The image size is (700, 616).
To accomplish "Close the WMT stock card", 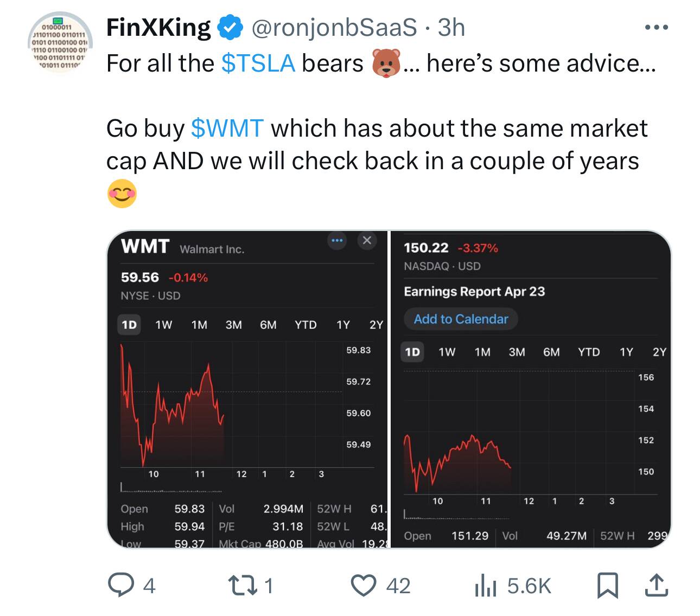I will [x=367, y=240].
